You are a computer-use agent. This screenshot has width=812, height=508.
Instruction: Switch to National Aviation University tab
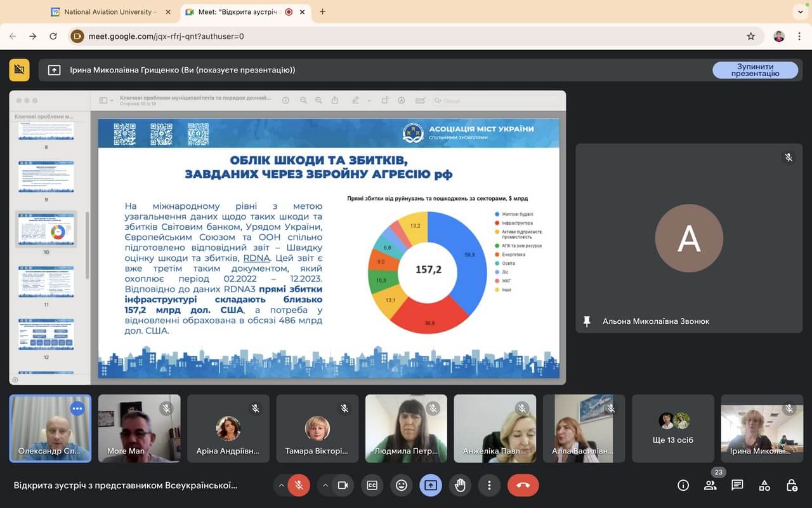(108, 11)
